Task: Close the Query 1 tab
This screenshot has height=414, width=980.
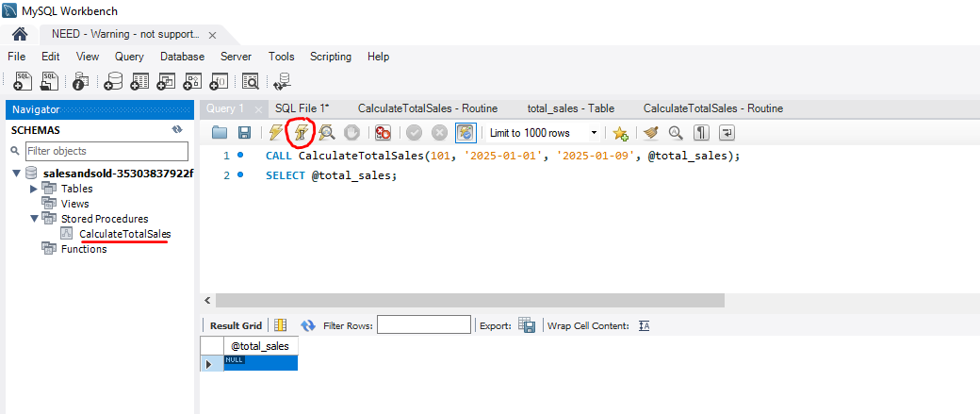Action: (259, 109)
